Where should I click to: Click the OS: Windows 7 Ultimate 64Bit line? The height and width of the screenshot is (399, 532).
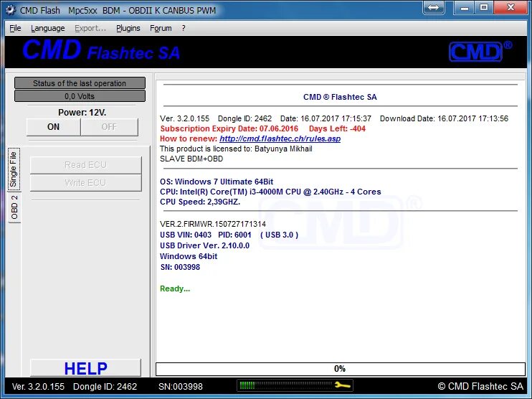pos(217,182)
